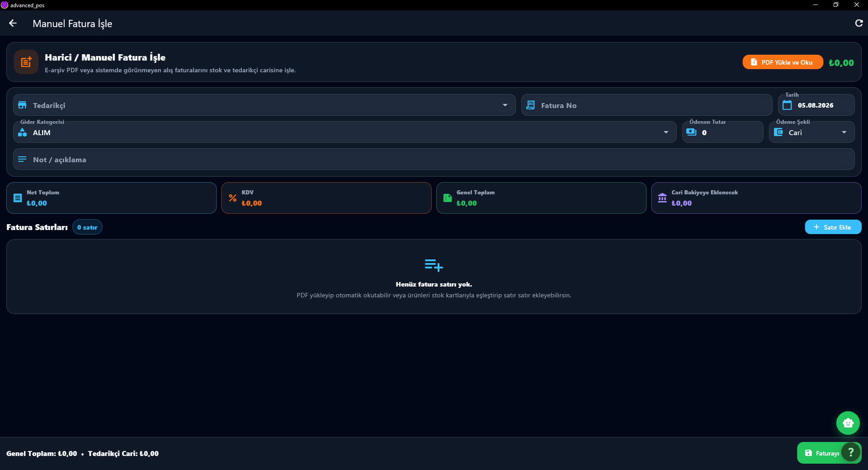
Task: Click the Net Toplam ₺0,00 value
Action: coord(37,203)
